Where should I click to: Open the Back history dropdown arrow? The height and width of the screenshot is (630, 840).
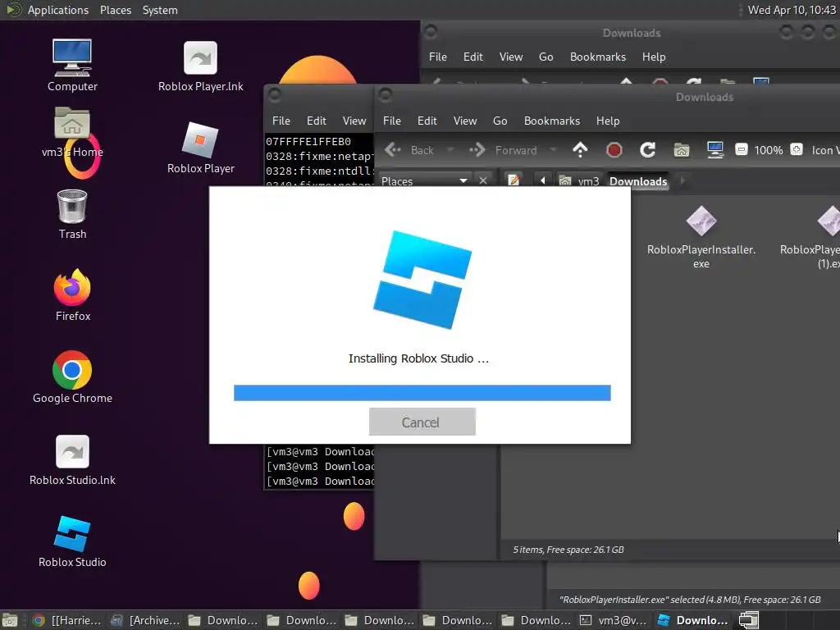click(x=450, y=150)
